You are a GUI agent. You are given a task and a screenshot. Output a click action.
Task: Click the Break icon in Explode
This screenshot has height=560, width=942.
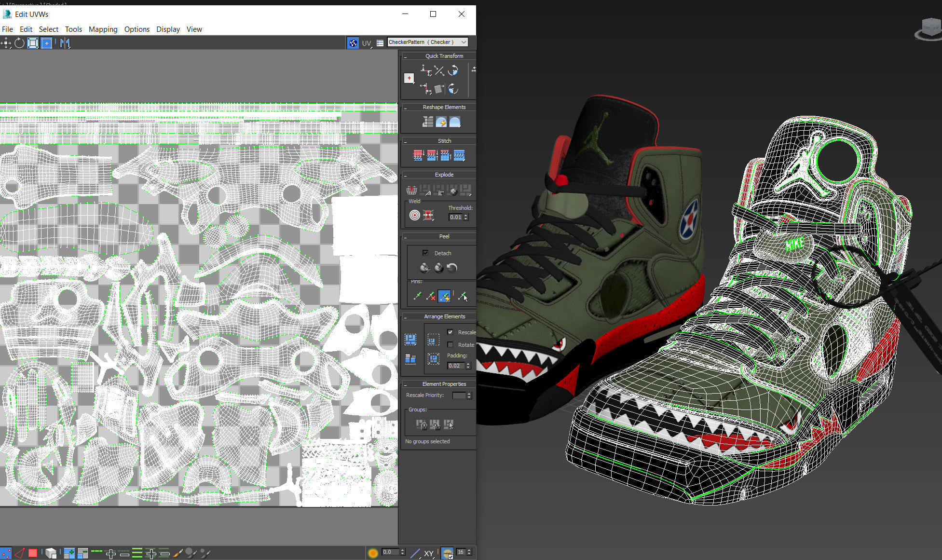pyautogui.click(x=411, y=190)
